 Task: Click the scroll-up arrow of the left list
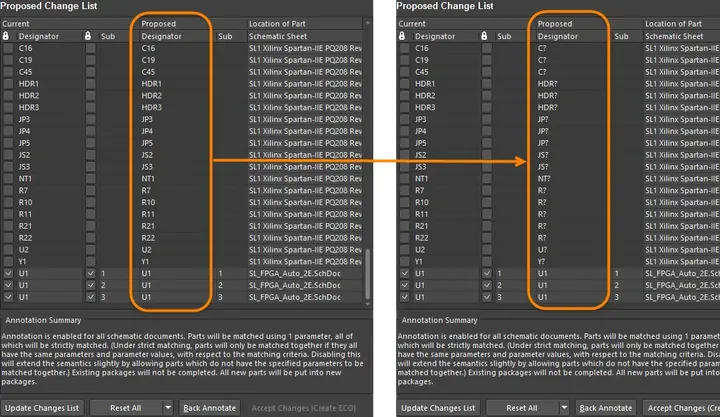(x=367, y=23)
